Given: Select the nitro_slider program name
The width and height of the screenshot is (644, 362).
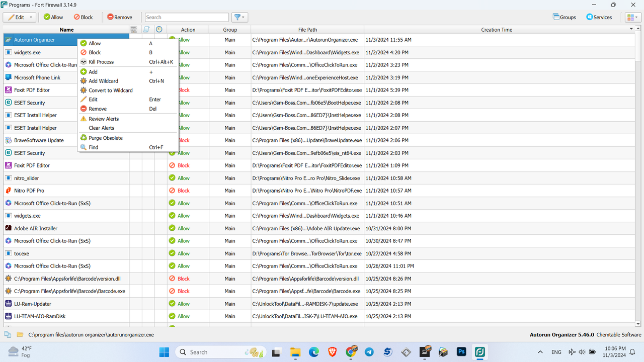Looking at the screenshot, I should pos(27,178).
